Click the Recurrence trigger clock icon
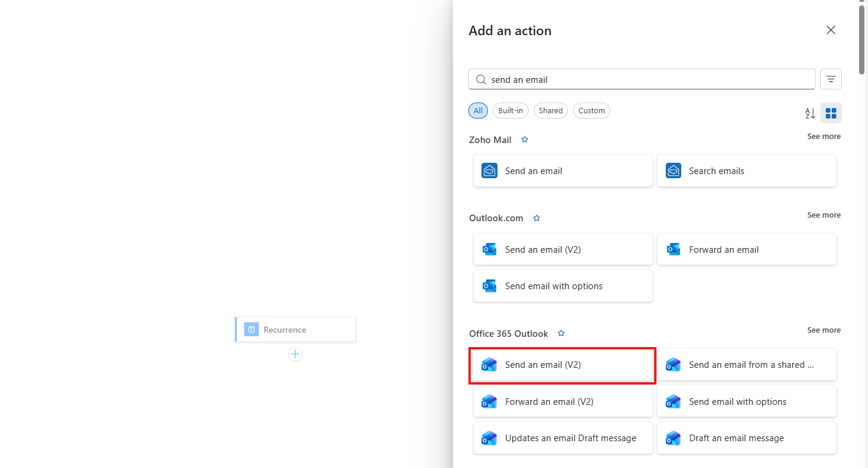Viewport: 868px width, 468px height. point(252,330)
